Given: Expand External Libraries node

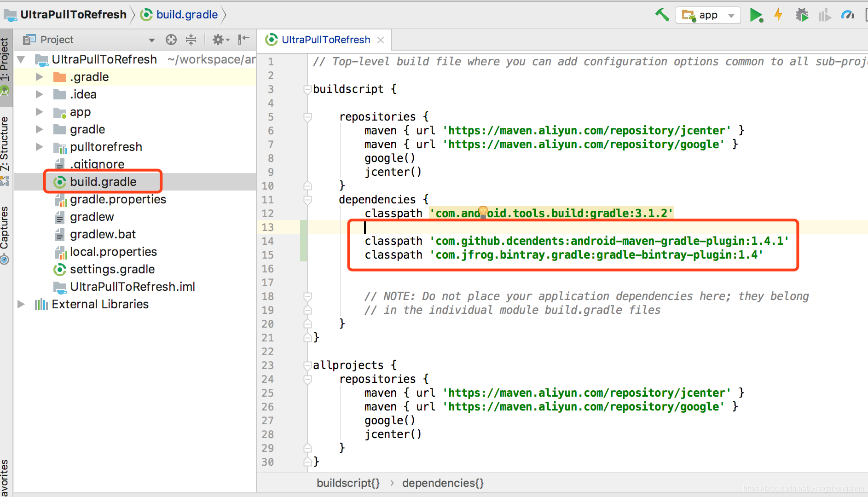Looking at the screenshot, I should pos(21,304).
